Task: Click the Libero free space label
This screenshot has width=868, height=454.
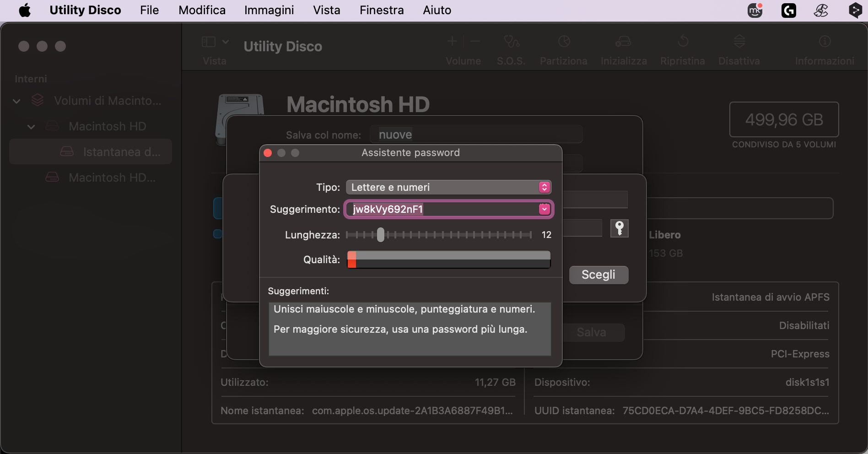Action: [665, 235]
